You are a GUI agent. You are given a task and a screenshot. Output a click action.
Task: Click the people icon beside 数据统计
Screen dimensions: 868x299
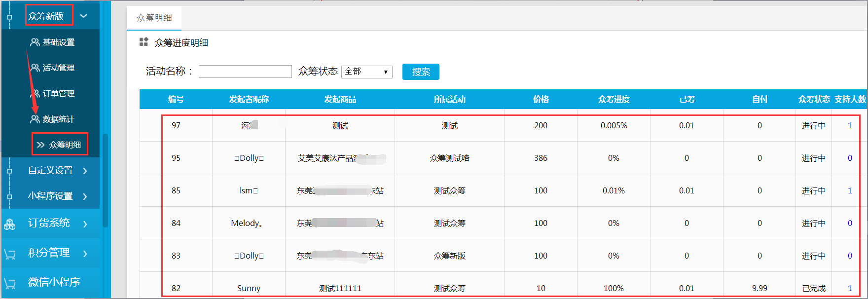click(35, 119)
